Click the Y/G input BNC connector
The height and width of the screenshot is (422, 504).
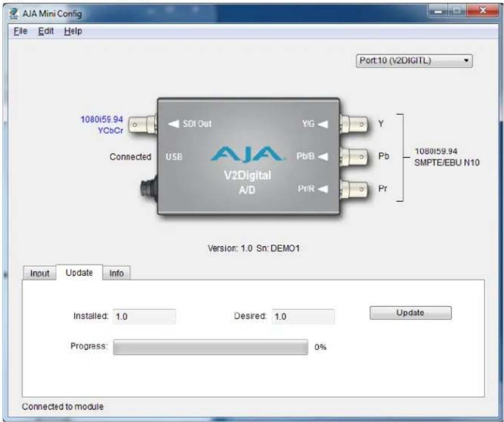[354, 124]
